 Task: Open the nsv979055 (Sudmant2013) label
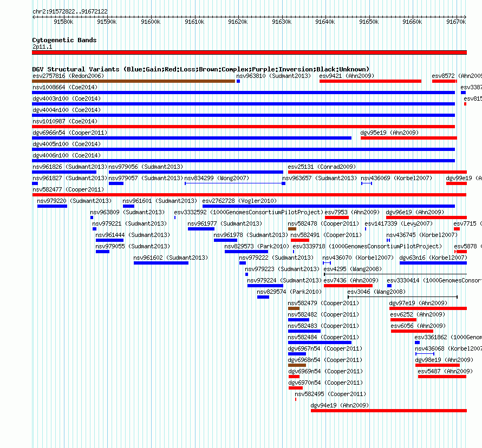click(x=133, y=246)
